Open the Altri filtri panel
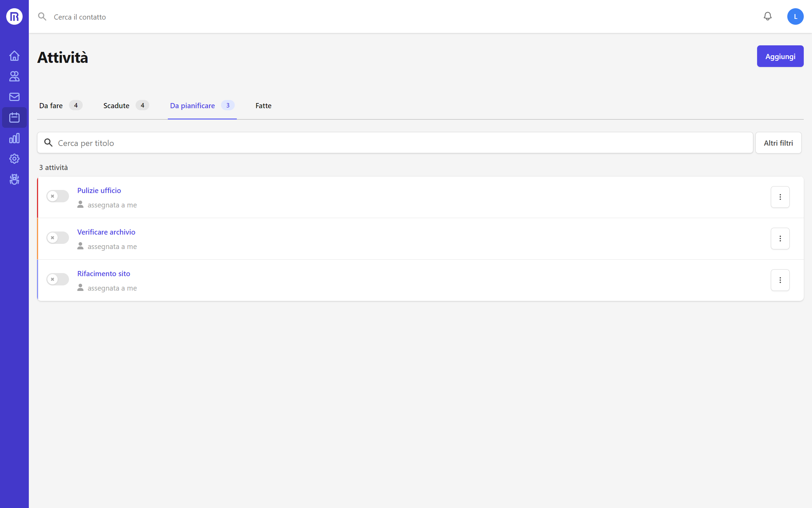This screenshot has width=812, height=508. pyautogui.click(x=778, y=143)
